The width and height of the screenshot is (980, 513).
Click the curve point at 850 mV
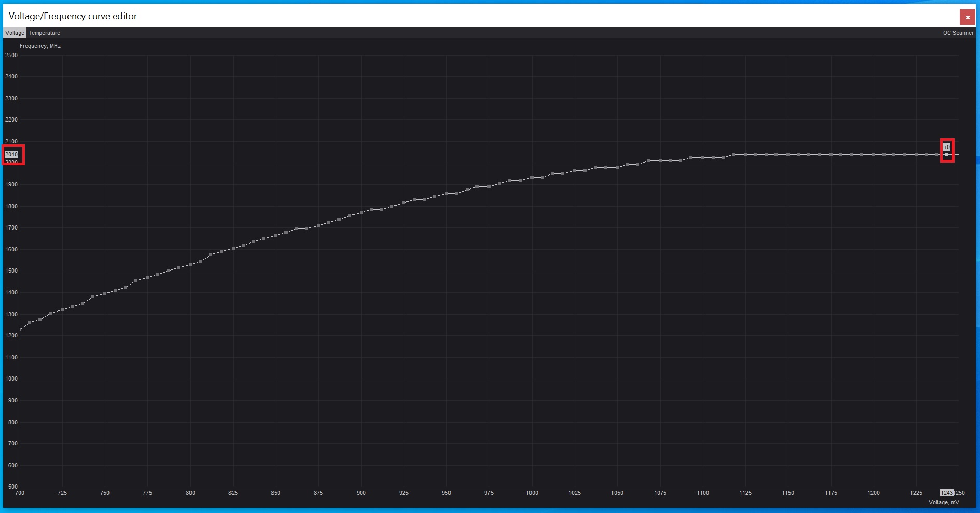coord(276,235)
